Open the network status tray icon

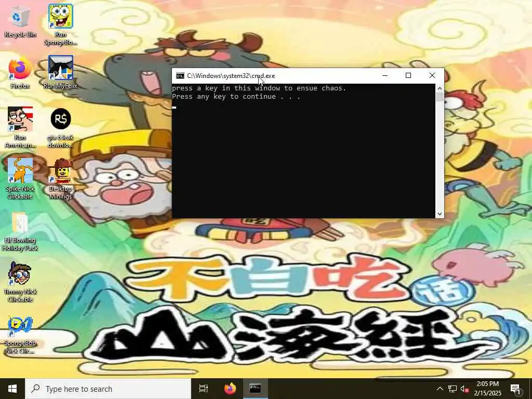click(x=452, y=389)
